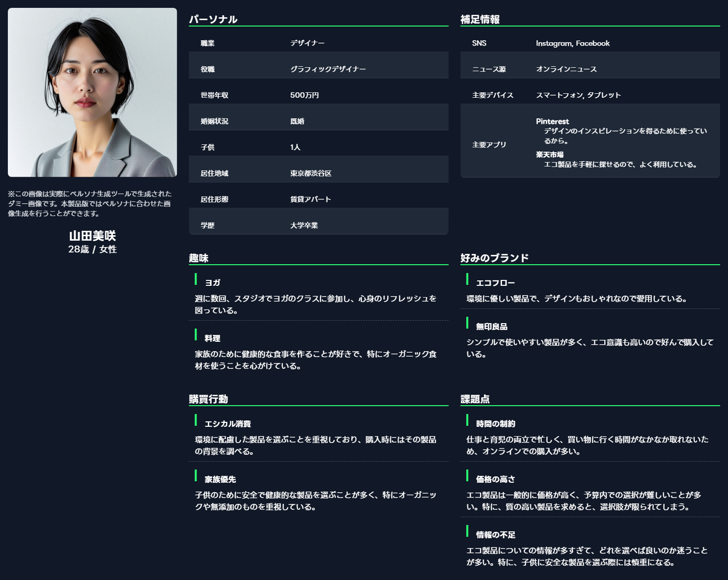Image resolution: width=728 pixels, height=580 pixels.
Task: Click the 情報の不足 issue title
Action: click(495, 535)
